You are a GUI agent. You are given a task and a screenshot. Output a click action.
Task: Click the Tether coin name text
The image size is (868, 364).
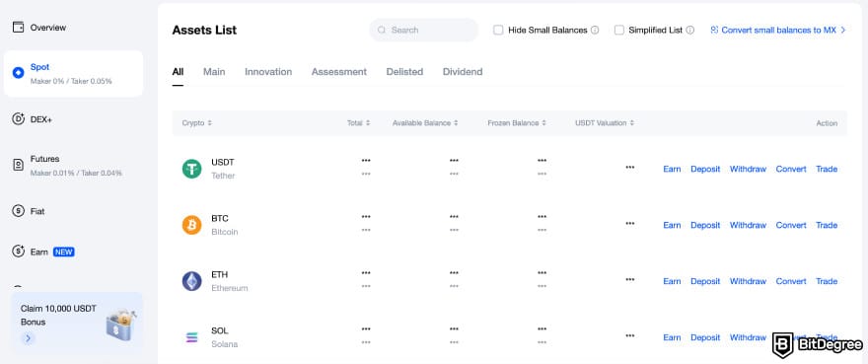(223, 176)
